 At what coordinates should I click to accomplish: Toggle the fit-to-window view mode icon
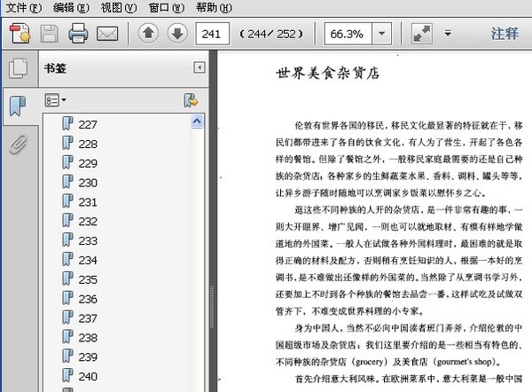coord(422,34)
